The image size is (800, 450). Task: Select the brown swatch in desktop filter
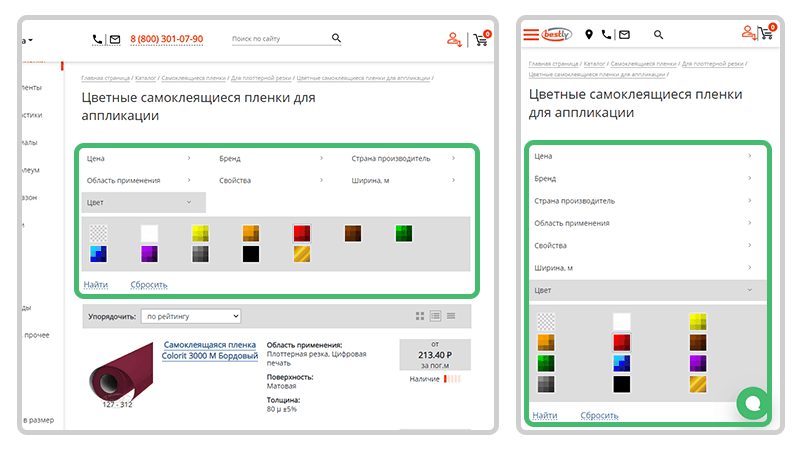(353, 234)
